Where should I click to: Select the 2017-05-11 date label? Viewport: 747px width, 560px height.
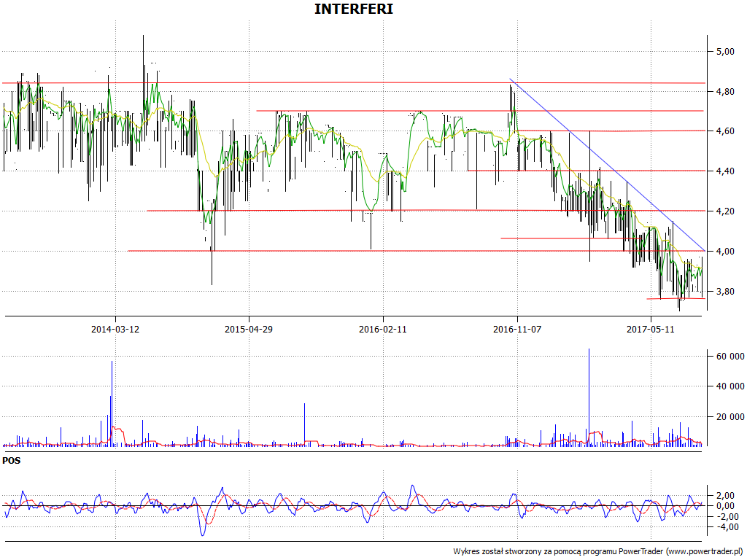(651, 329)
